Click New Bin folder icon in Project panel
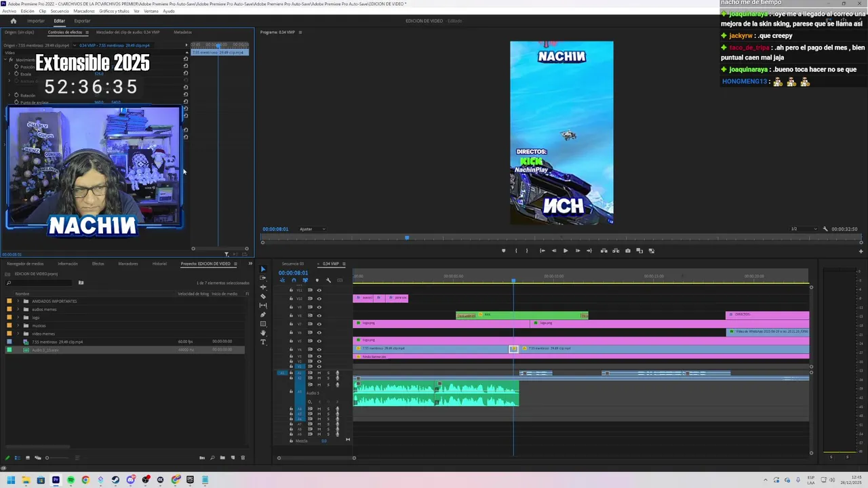The width and height of the screenshot is (868, 488). coord(222,458)
